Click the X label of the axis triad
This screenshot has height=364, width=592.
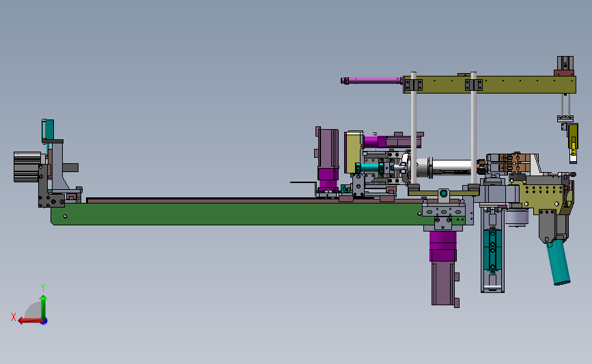coord(14,317)
